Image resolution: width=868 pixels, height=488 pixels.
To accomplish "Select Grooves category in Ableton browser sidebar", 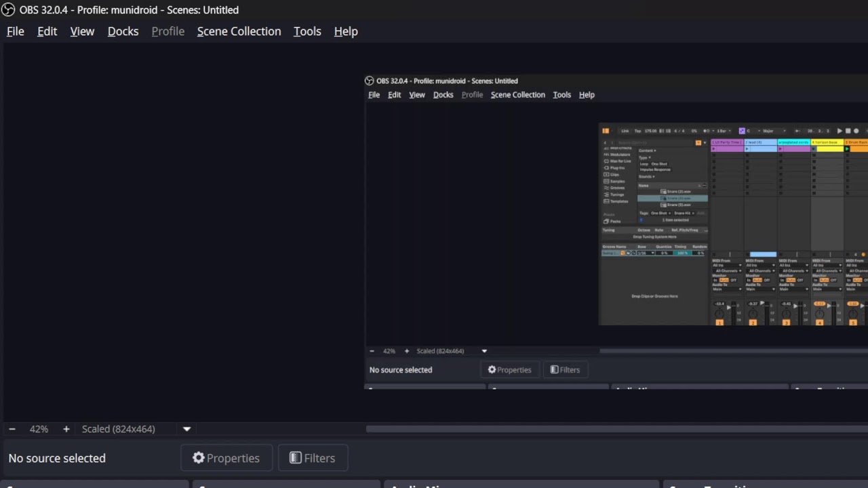I will click(x=614, y=188).
